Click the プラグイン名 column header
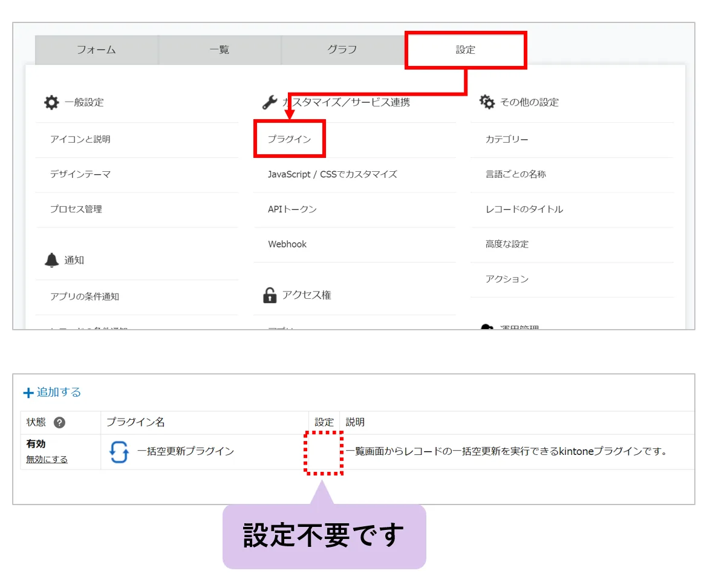 pyautogui.click(x=135, y=422)
